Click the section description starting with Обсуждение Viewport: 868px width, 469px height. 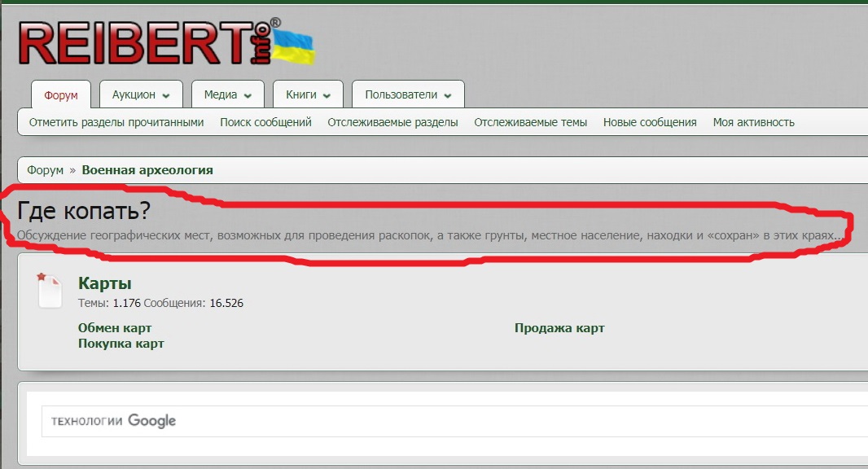[x=430, y=235]
